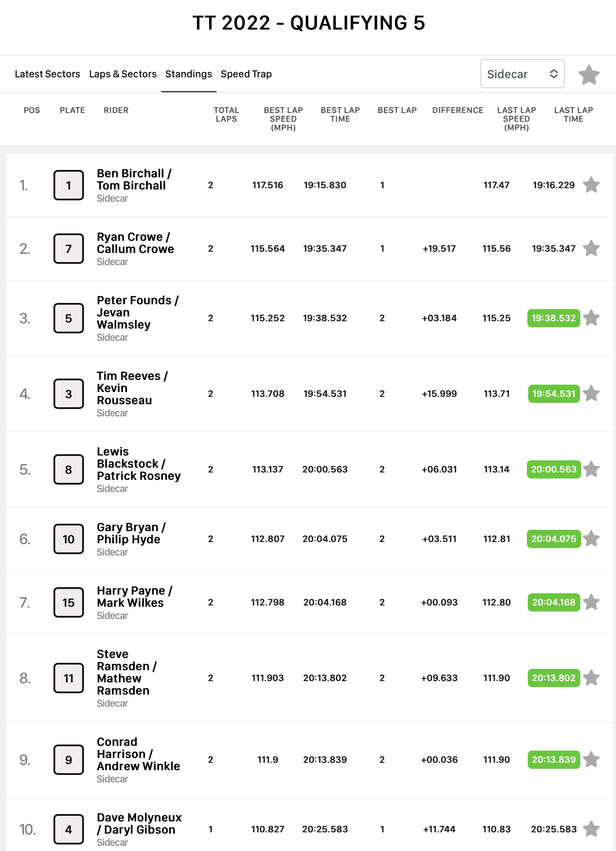Favorite Ben Birchall / Tom Birchall row star

coord(591,185)
